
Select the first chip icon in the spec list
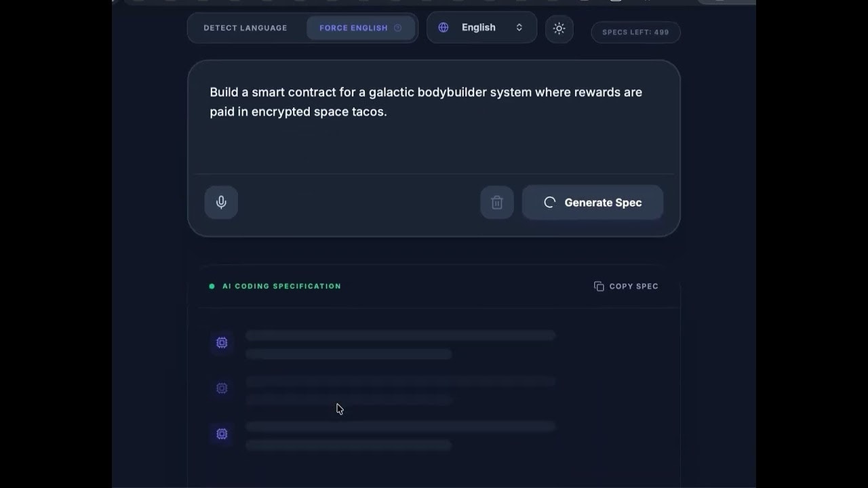pyautogui.click(x=222, y=342)
